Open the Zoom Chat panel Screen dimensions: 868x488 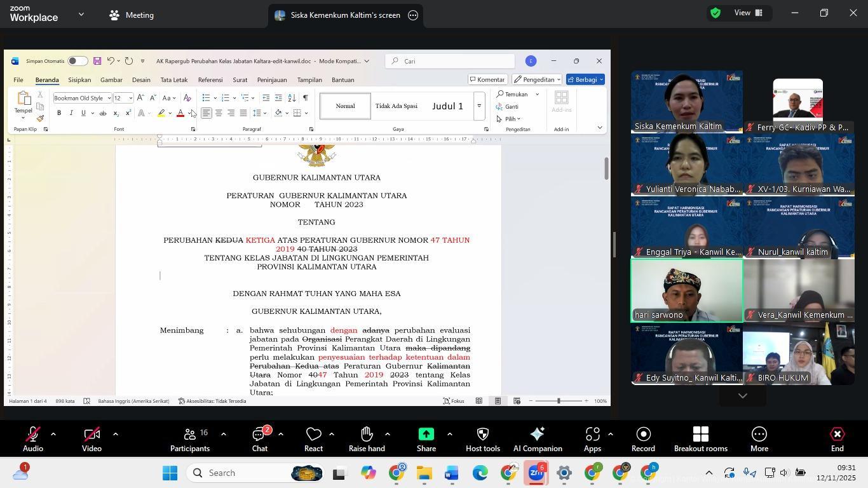point(259,435)
